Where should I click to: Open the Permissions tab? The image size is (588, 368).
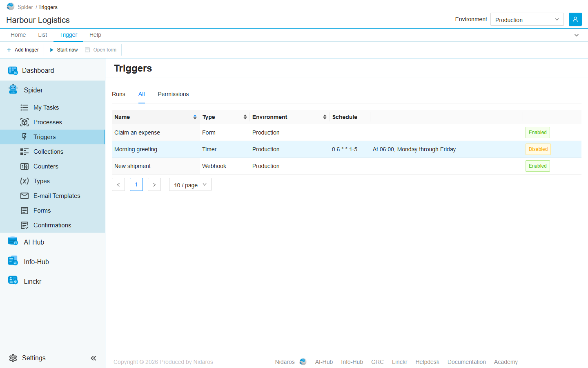(x=173, y=94)
